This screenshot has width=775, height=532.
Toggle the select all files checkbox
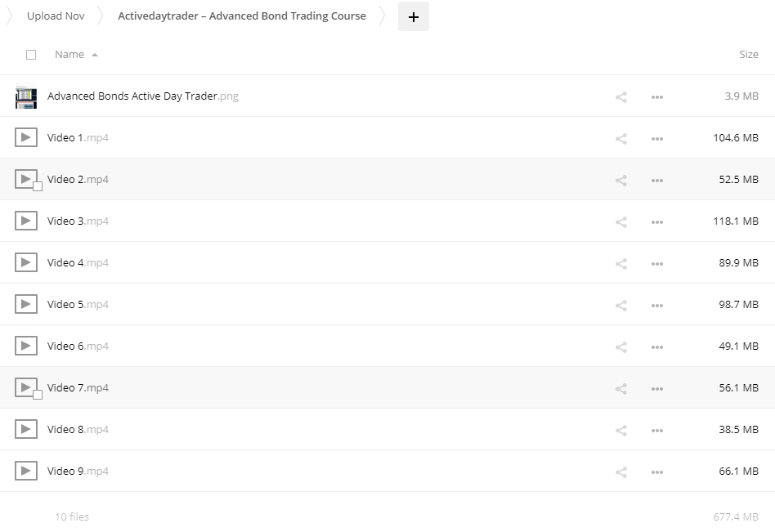(31, 55)
